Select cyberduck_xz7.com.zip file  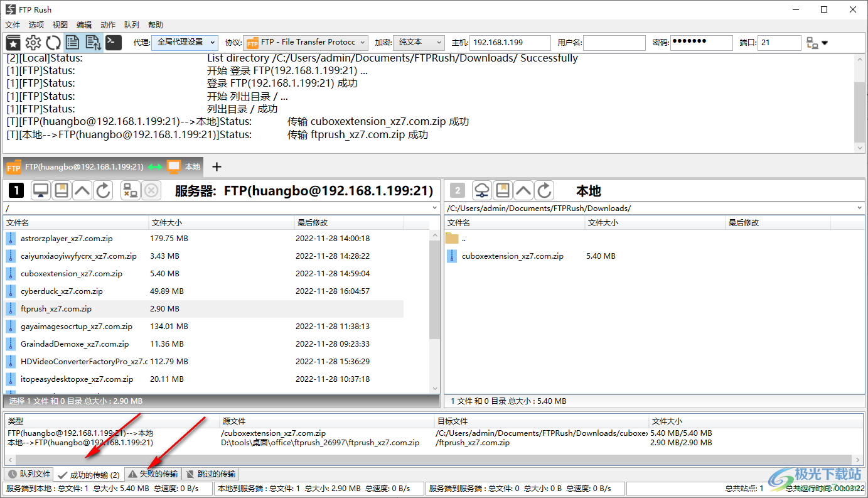[x=204, y=291]
